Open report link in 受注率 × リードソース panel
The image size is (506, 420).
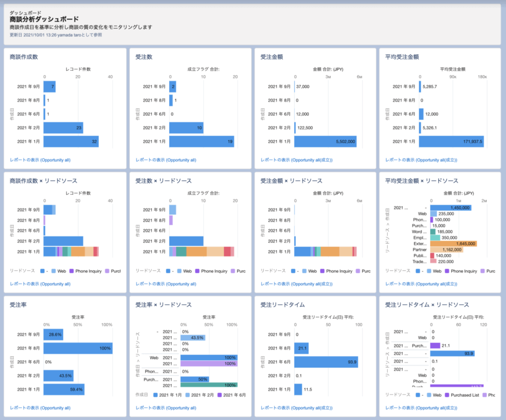166,408
